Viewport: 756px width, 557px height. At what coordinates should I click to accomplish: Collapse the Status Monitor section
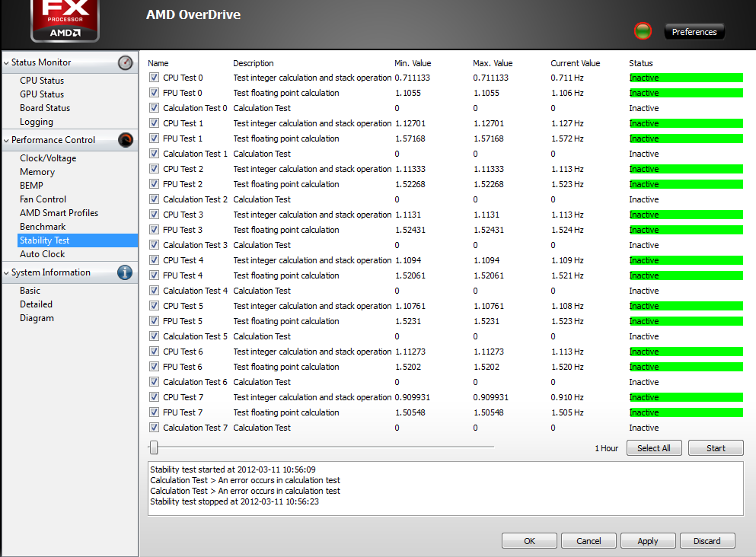pyautogui.click(x=6, y=62)
